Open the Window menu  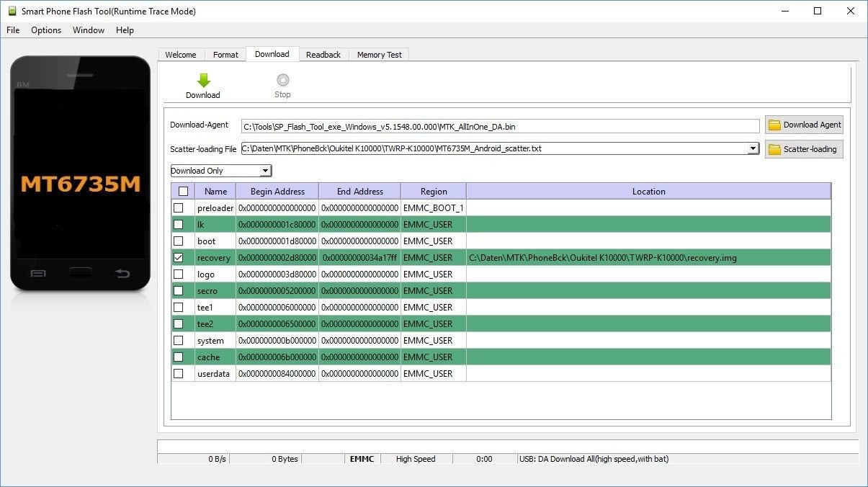(x=89, y=30)
